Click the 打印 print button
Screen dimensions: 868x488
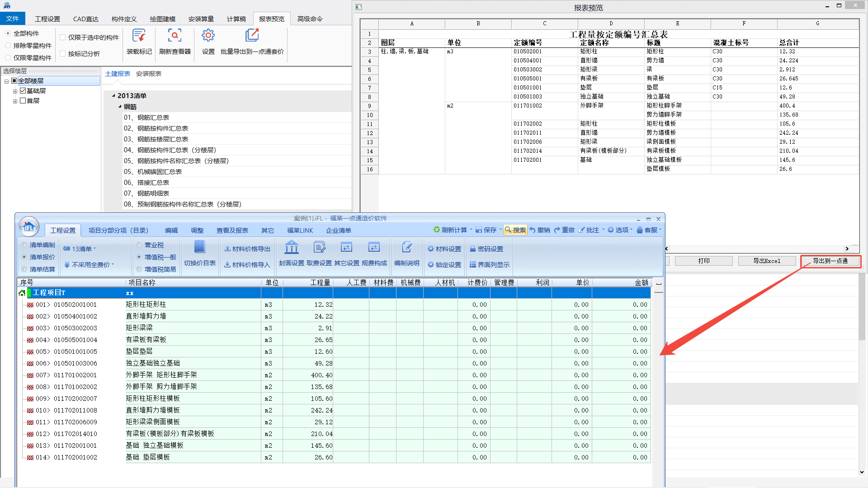[x=703, y=261]
